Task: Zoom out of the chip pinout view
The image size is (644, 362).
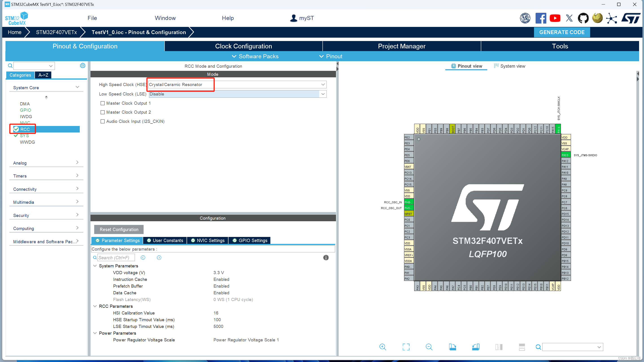Action: 429,347
